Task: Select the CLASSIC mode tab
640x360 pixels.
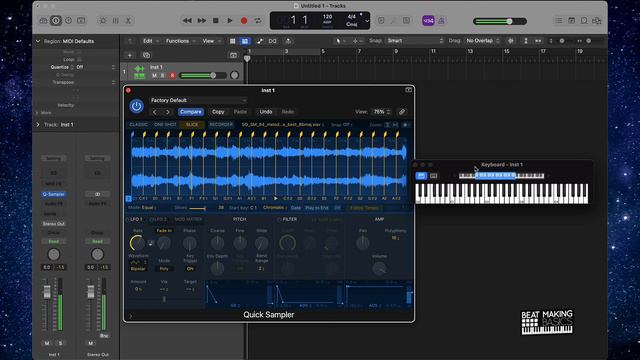Action: [138, 124]
